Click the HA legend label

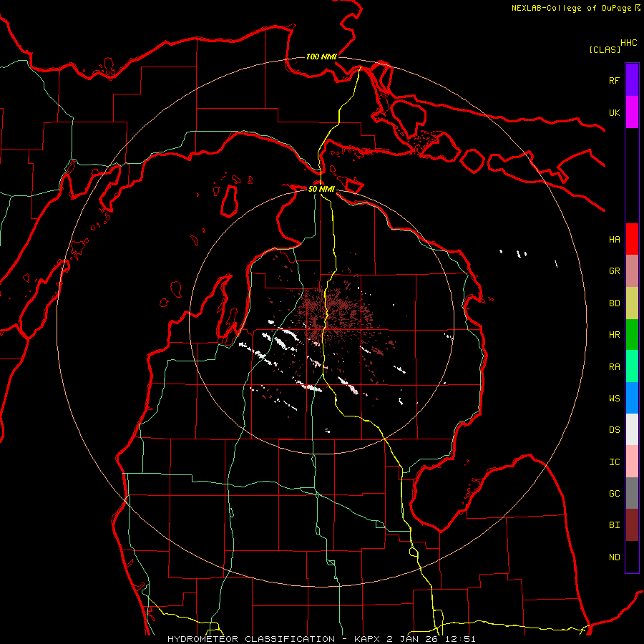point(614,239)
